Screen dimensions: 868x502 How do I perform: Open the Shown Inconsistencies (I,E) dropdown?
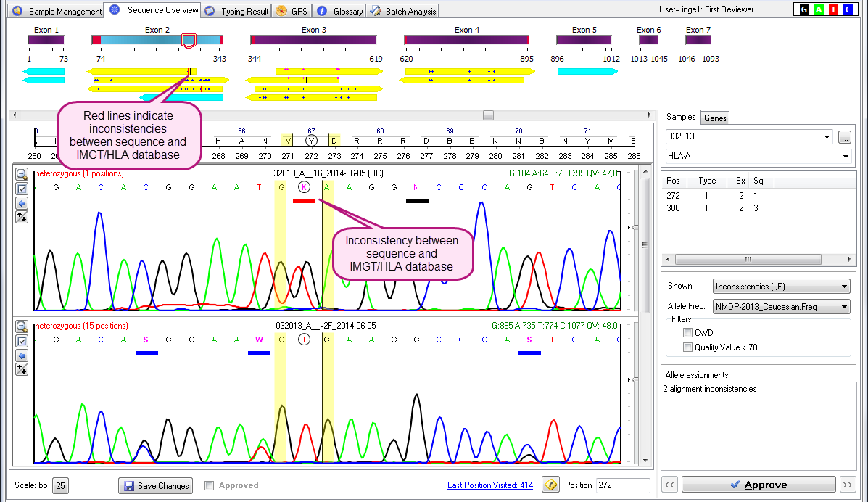tap(781, 287)
